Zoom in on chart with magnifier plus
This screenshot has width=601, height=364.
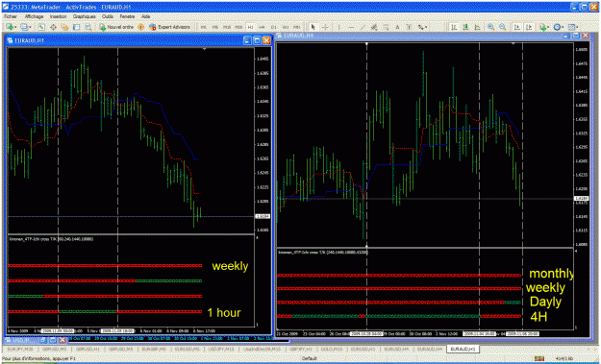pos(490,27)
